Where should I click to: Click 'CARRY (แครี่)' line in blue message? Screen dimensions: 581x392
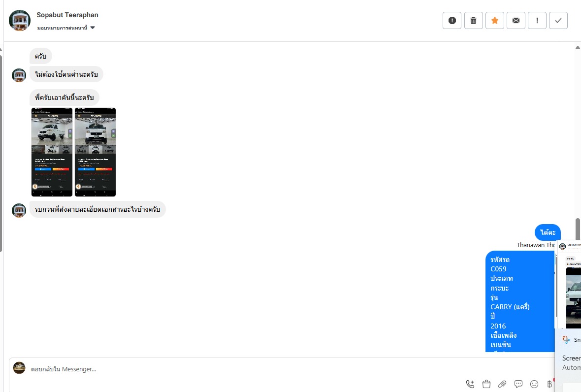pos(510,307)
